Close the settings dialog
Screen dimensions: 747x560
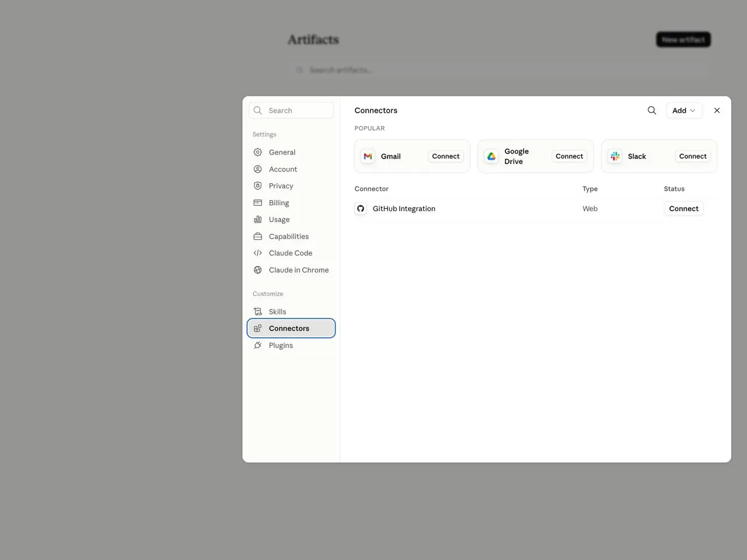(717, 110)
